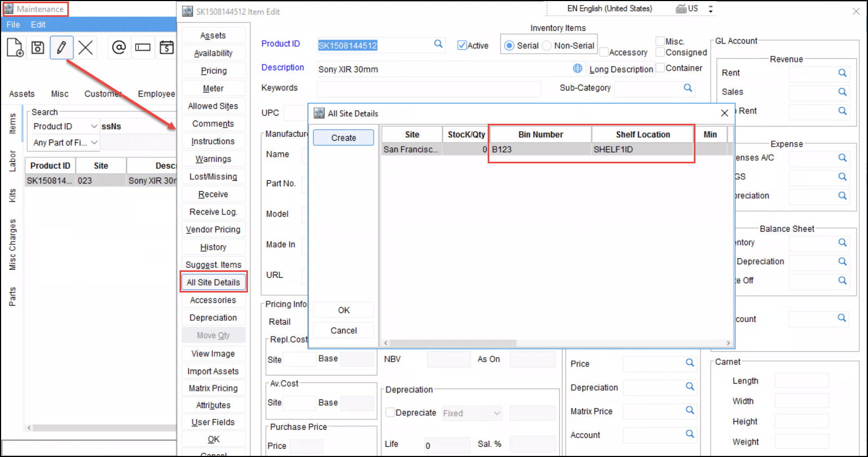Click the All Site Details sidebar button
Viewport: 868px width, 457px height.
tap(213, 282)
